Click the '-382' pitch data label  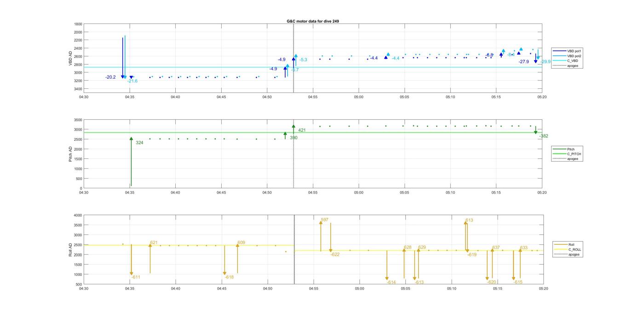click(x=544, y=136)
